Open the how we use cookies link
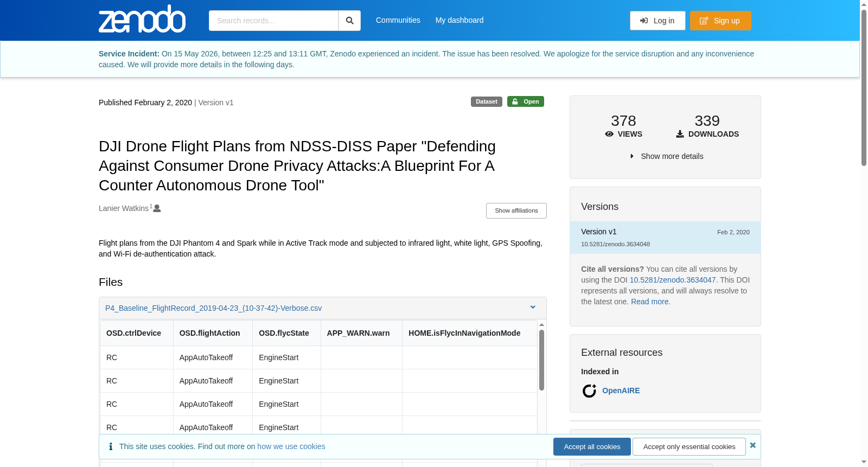The width and height of the screenshot is (868, 467). click(x=291, y=446)
